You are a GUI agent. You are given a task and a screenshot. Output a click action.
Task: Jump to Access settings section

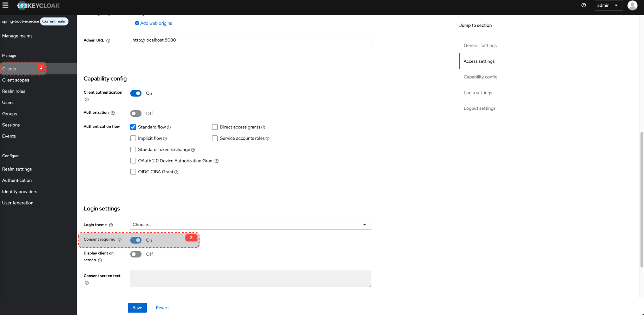(479, 61)
